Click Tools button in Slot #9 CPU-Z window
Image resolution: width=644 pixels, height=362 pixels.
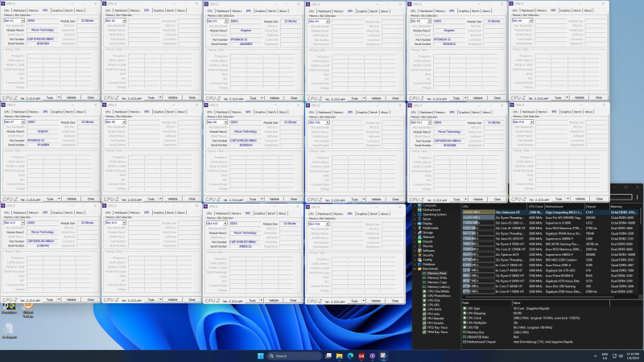coord(253,199)
